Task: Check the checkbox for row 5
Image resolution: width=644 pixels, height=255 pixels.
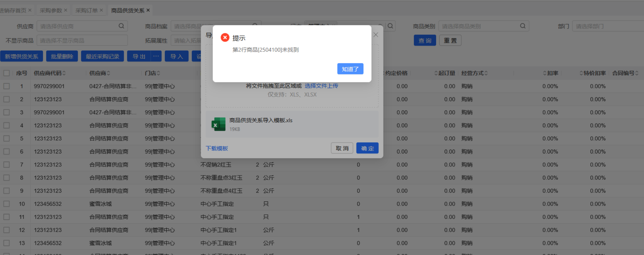Action: coord(6,139)
